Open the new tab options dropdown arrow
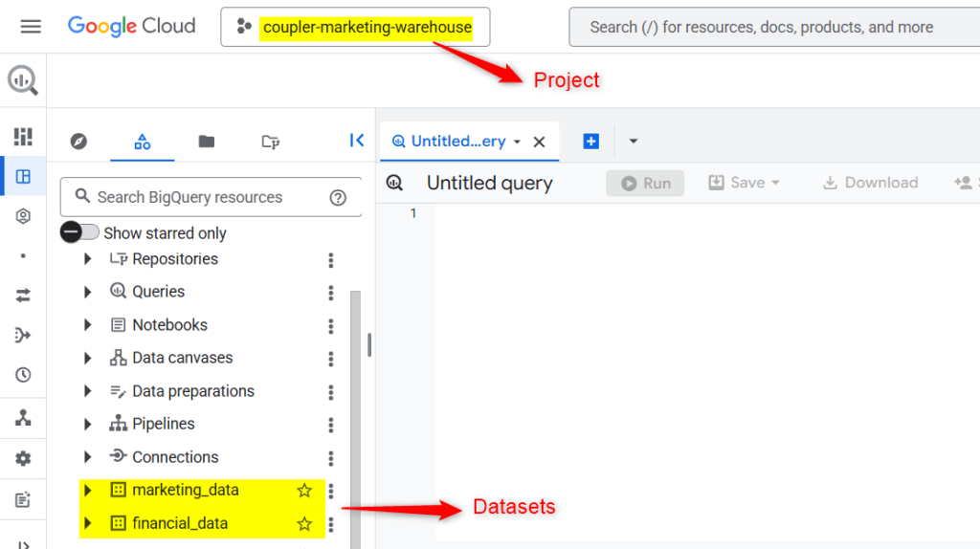This screenshot has width=980, height=549. [634, 142]
